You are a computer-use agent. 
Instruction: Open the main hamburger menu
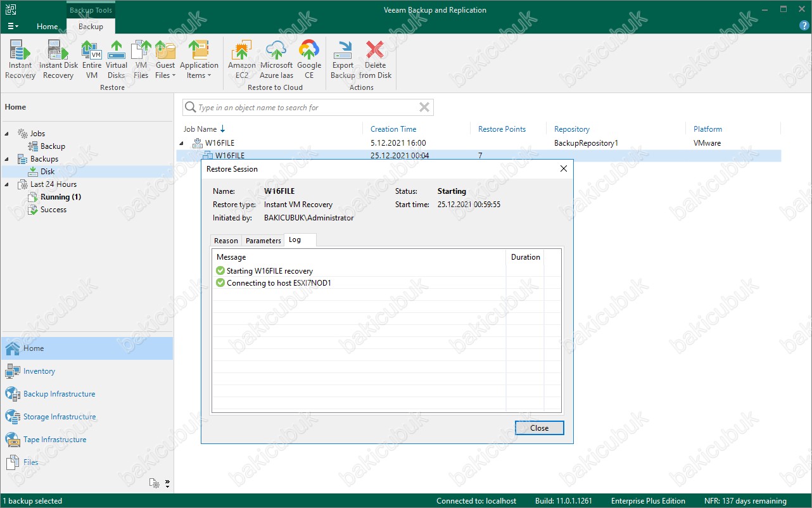[13, 27]
